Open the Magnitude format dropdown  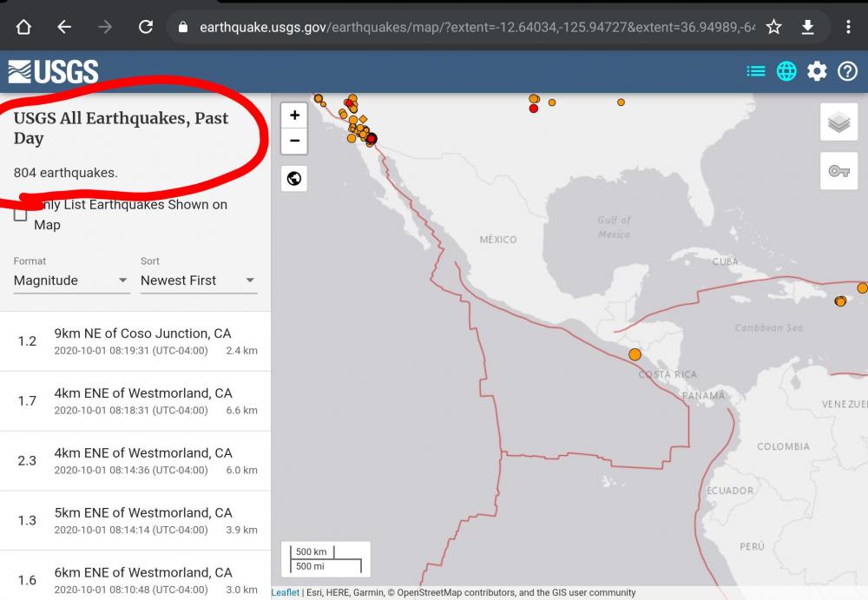[x=69, y=280]
